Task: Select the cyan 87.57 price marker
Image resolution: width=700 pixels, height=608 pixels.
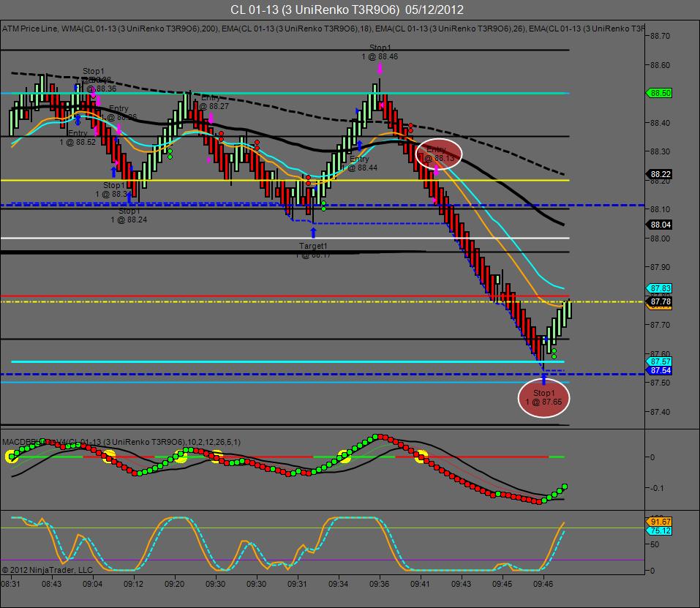Action: click(659, 361)
